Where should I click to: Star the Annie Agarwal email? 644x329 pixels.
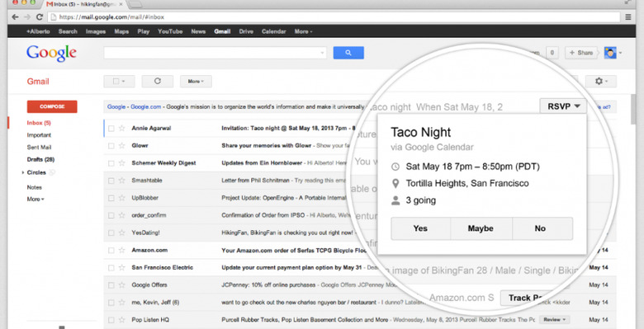tap(121, 129)
